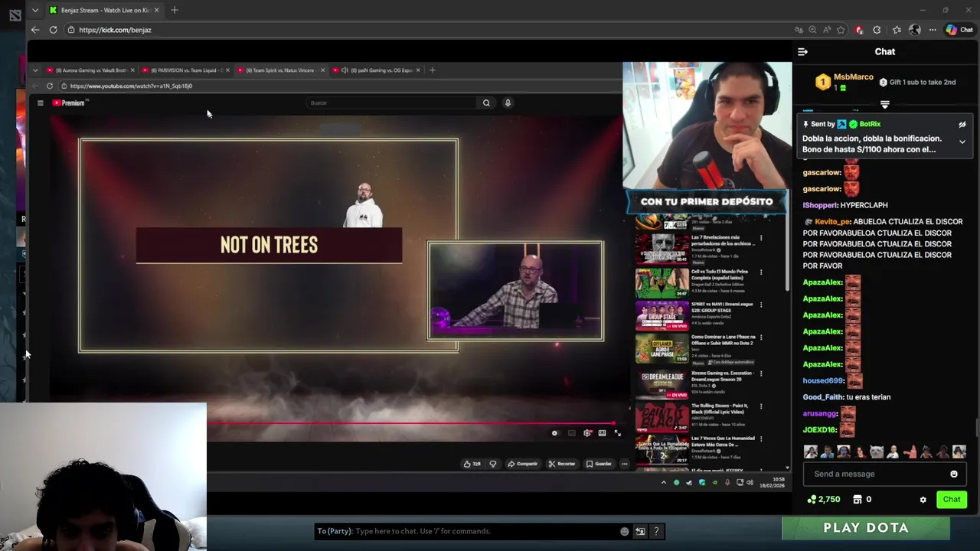This screenshot has height=551, width=980.
Task: Open Edge settings and more menu
Action: [933, 30]
